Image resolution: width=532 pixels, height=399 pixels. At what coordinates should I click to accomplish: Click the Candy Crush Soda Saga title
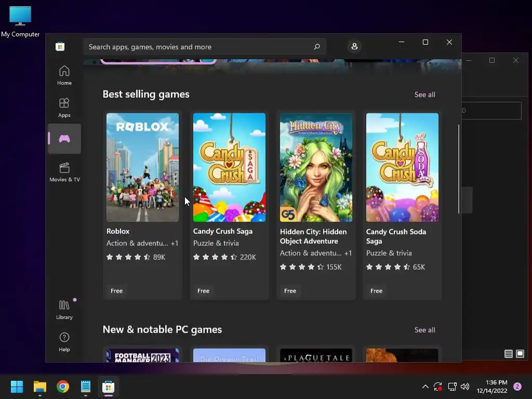point(396,236)
